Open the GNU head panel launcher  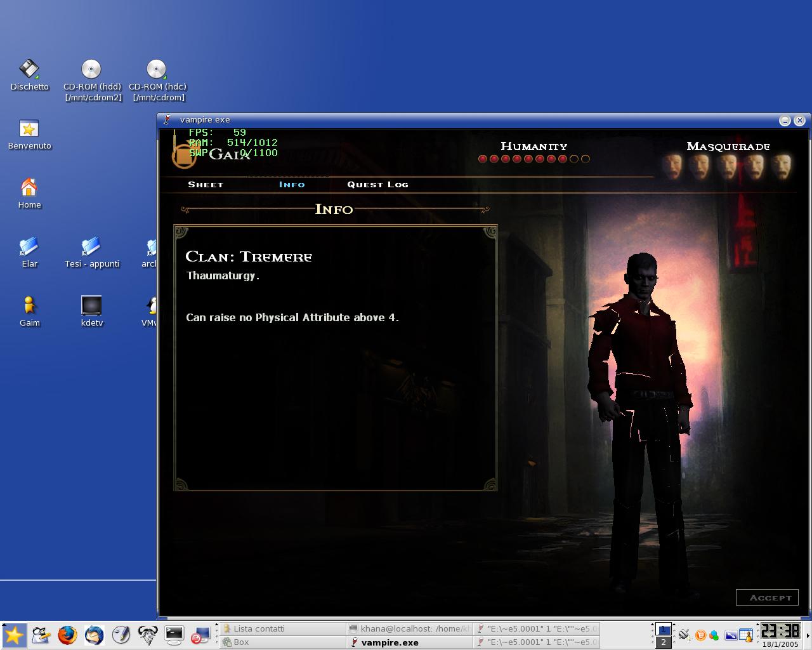click(147, 635)
